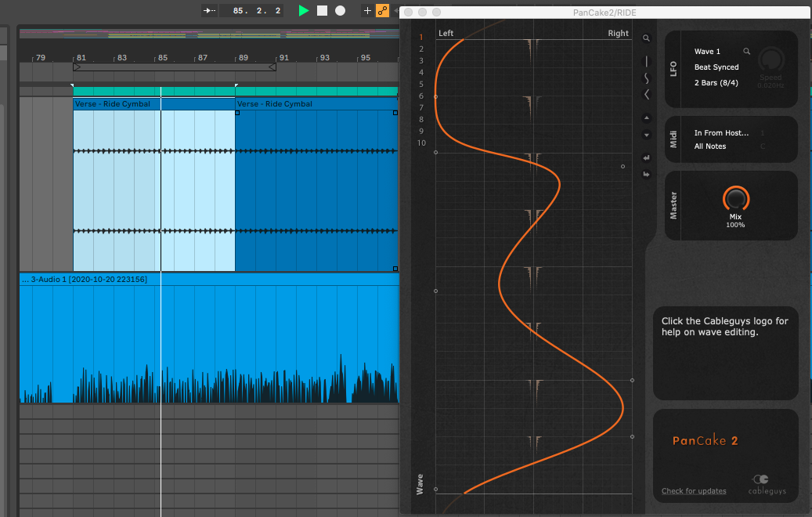This screenshot has width=812, height=517.
Task: Click the loop brace end marker near bar 91
Action: 272,67
